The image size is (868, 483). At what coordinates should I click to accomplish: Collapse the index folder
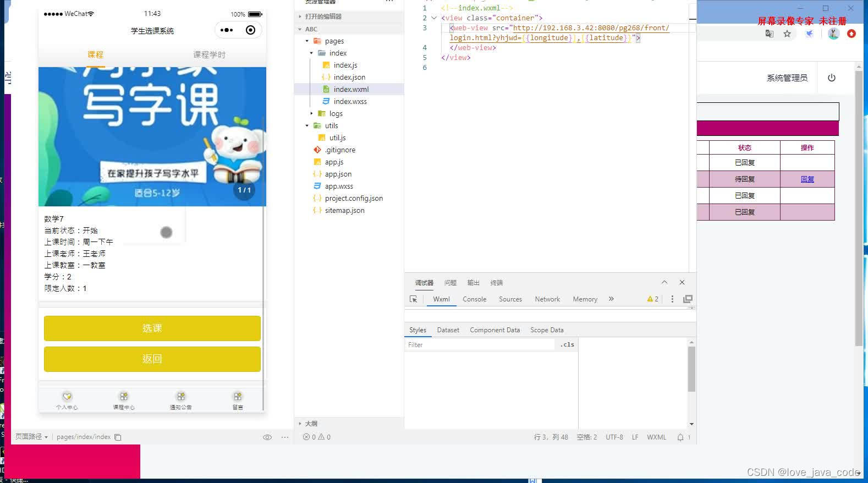pyautogui.click(x=311, y=53)
